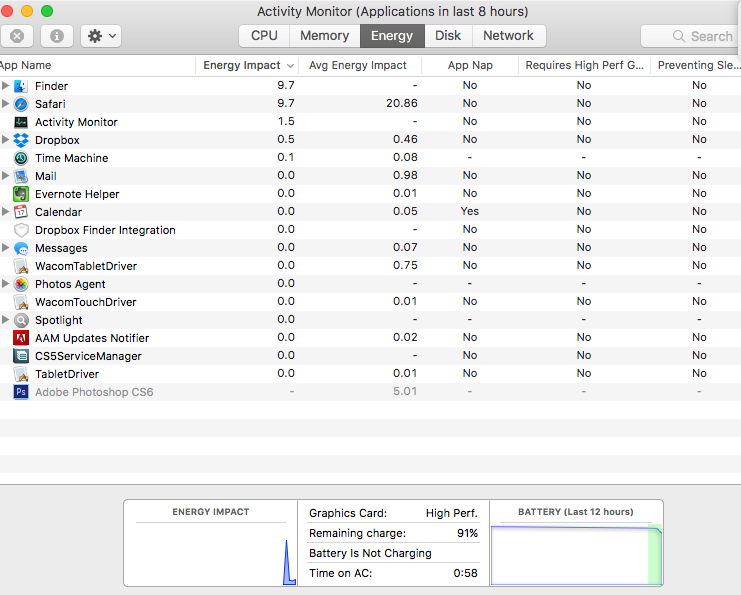Image resolution: width=741 pixels, height=595 pixels.
Task: Expand the Photos Agent disclosure triangle
Action: 5,284
